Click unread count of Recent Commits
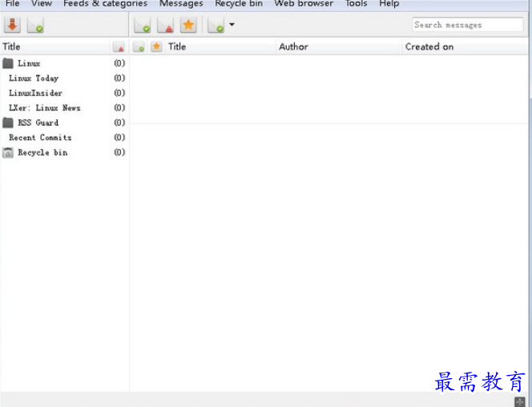 coord(119,137)
